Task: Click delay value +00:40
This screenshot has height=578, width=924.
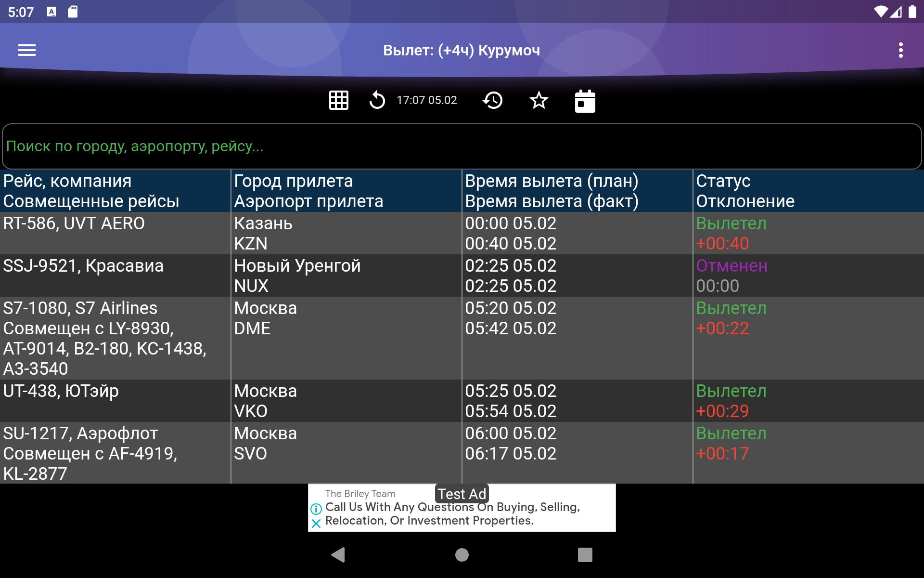Action: (x=722, y=244)
